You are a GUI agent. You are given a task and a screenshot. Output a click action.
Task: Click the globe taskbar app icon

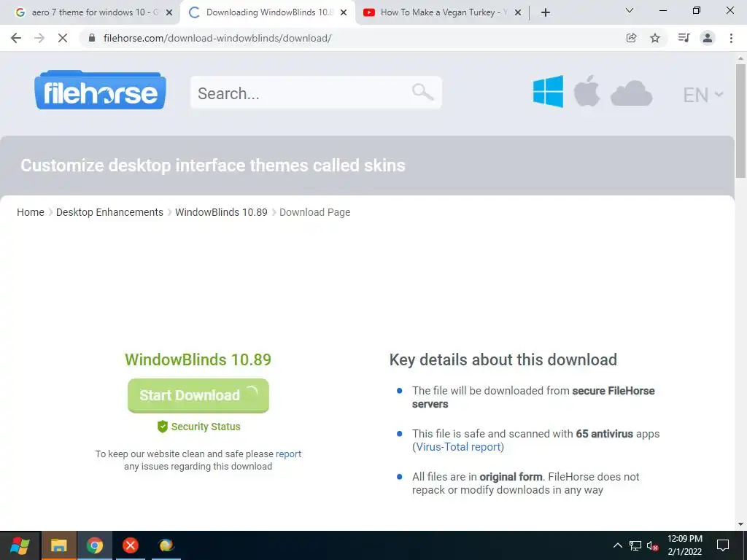[x=166, y=545]
